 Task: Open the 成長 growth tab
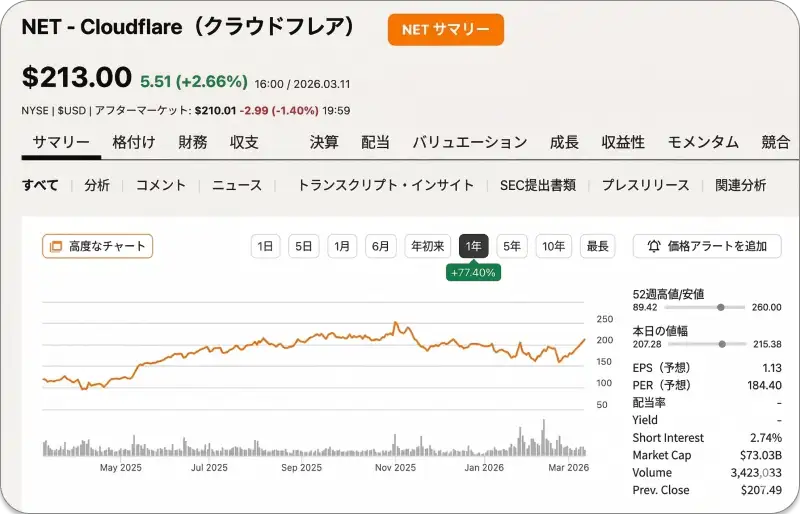tap(564, 142)
